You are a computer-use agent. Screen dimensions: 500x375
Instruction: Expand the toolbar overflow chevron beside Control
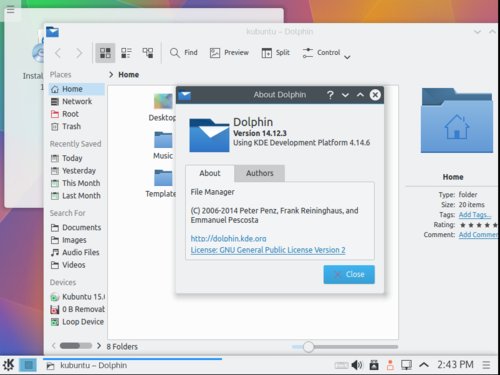pyautogui.click(x=347, y=57)
